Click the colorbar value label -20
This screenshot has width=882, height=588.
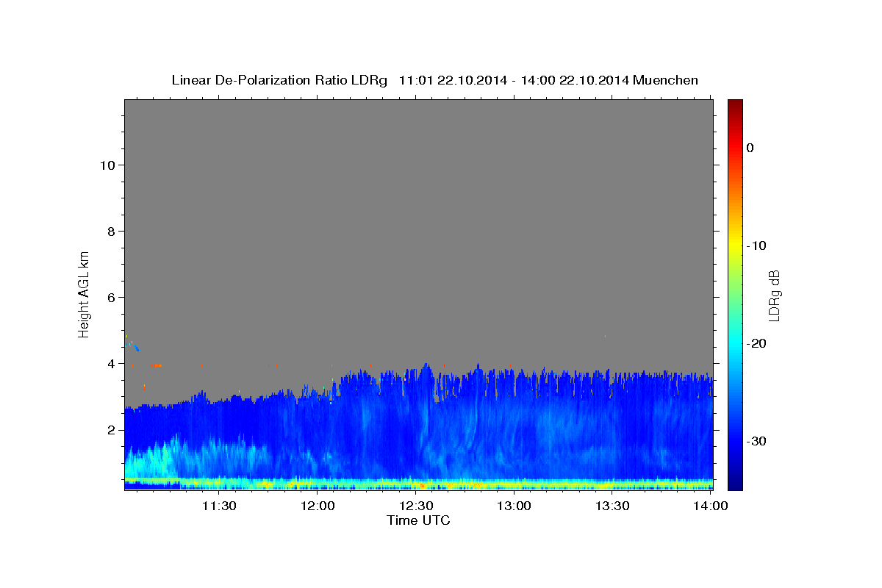(756, 343)
